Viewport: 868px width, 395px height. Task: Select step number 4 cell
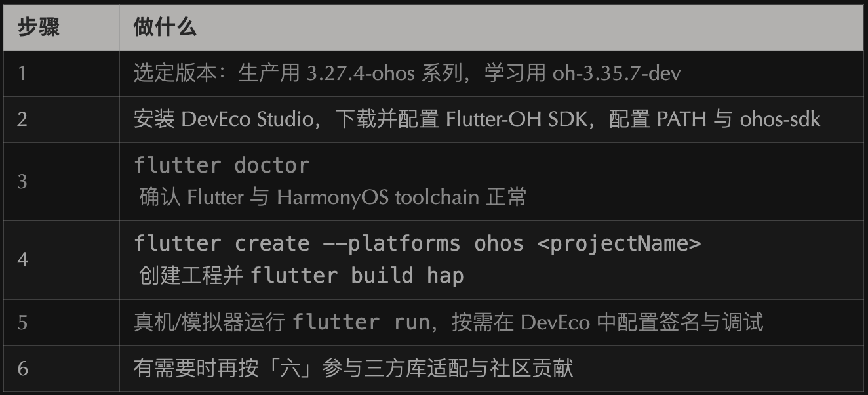23,260
